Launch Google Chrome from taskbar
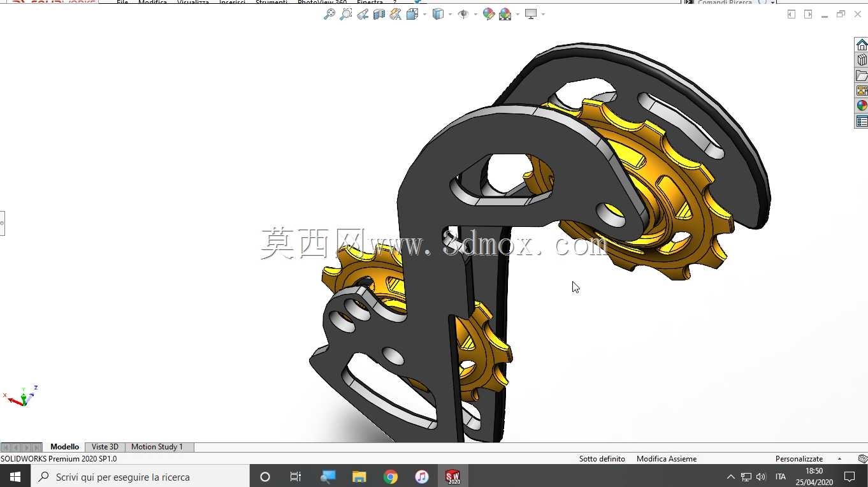 click(x=391, y=476)
